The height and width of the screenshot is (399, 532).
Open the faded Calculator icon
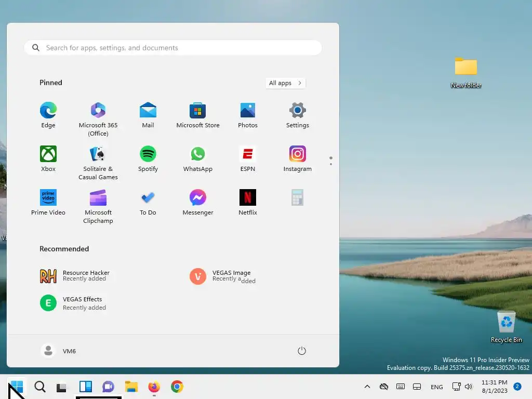297,197
